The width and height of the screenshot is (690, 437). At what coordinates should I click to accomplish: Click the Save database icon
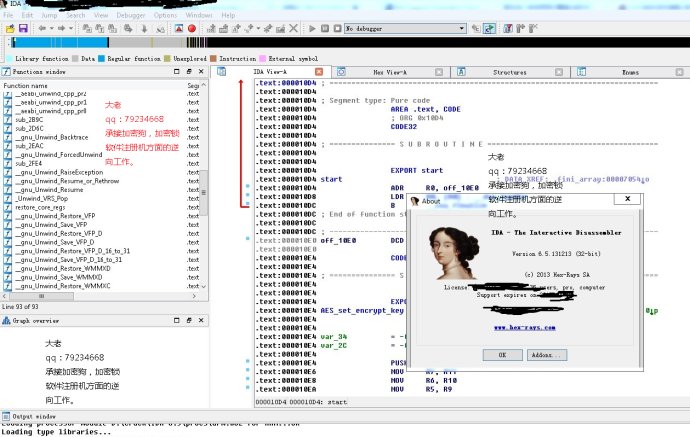[x=23, y=29]
